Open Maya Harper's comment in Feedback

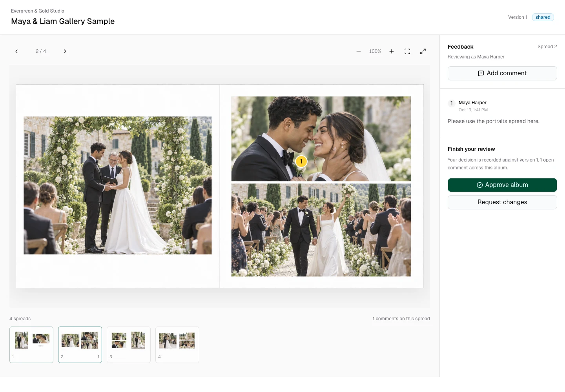tap(502, 112)
